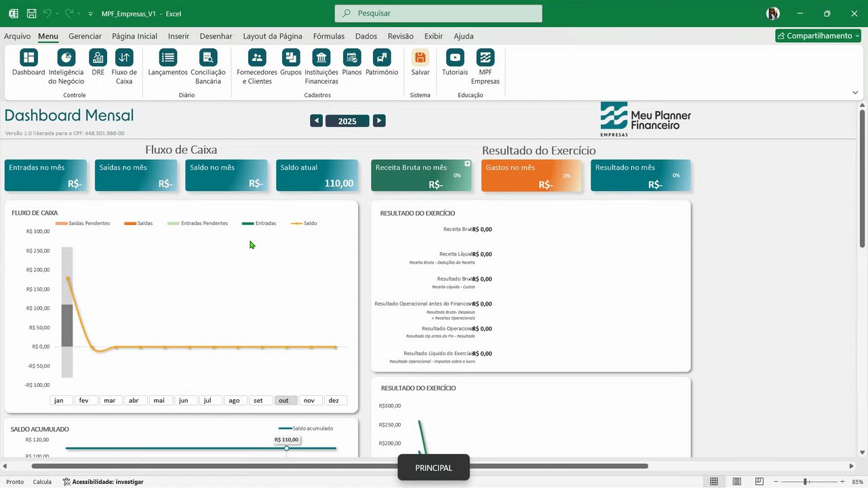This screenshot has height=488, width=868.
Task: Click the Resultado no mês card
Action: [641, 176]
